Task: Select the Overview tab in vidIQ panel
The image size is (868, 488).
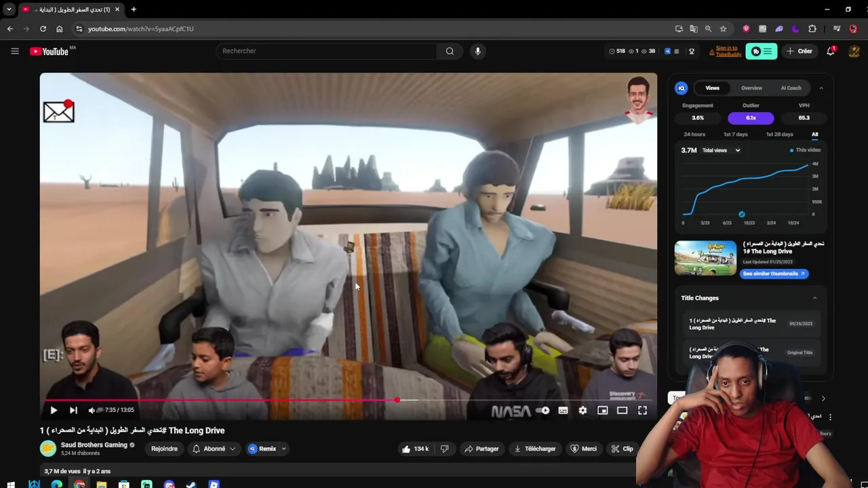Action: click(x=751, y=88)
